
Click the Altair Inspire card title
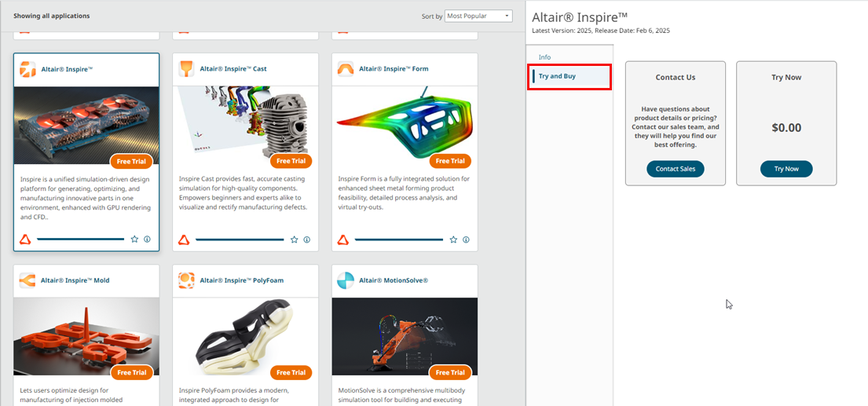(x=67, y=70)
